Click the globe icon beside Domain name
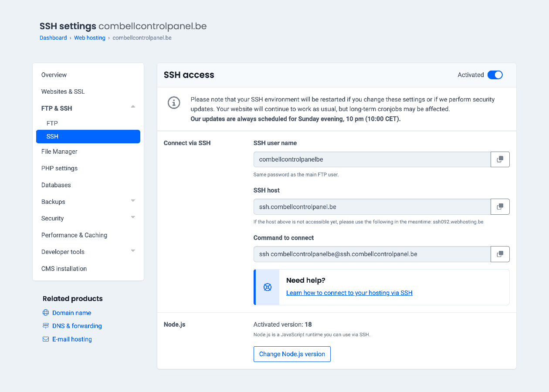This screenshot has width=549, height=392. (x=46, y=313)
